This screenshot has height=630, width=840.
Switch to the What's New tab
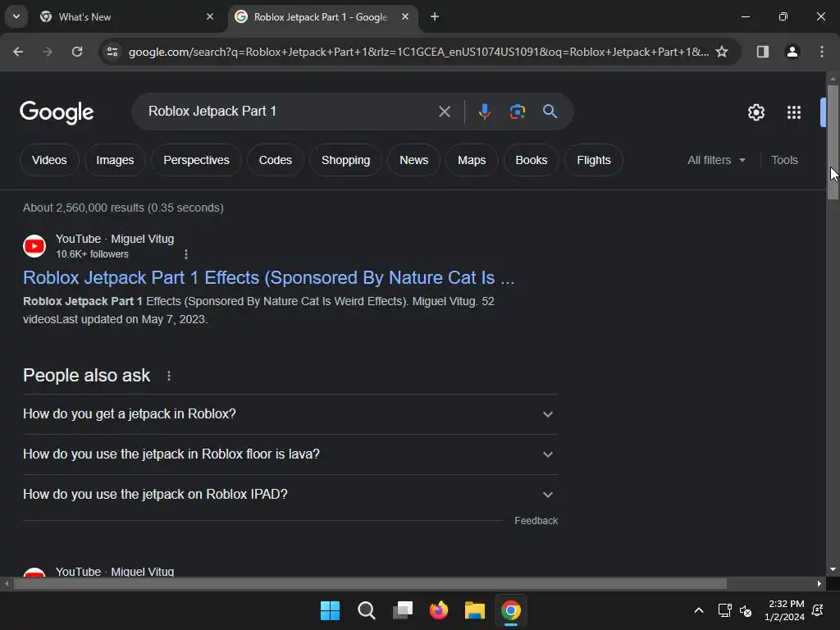coord(126,17)
